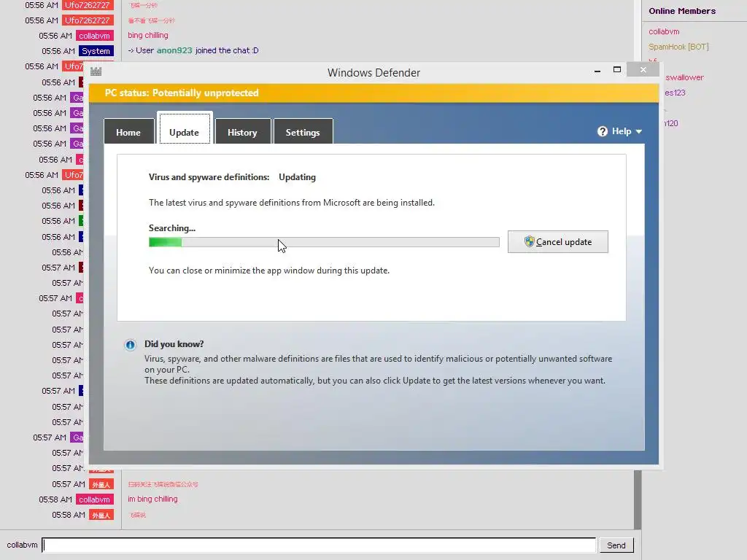Click the collabvm name tag at 05:58 AM
This screenshot has width=747, height=560.
94,499
